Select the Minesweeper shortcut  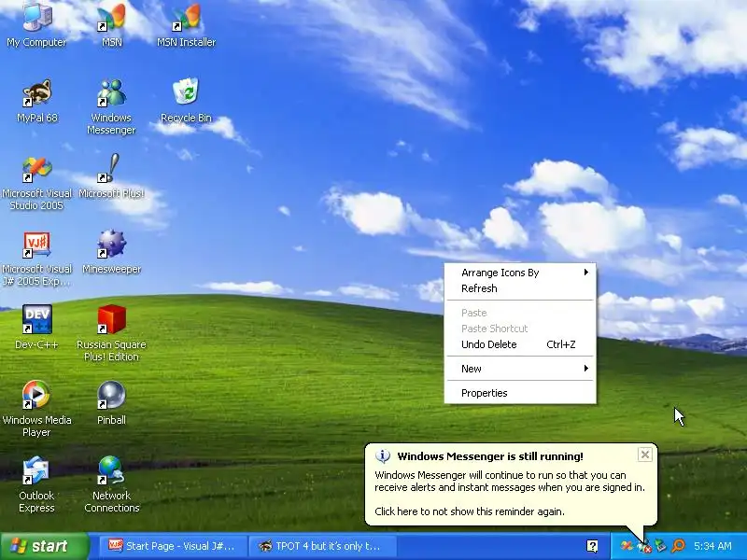click(x=111, y=252)
